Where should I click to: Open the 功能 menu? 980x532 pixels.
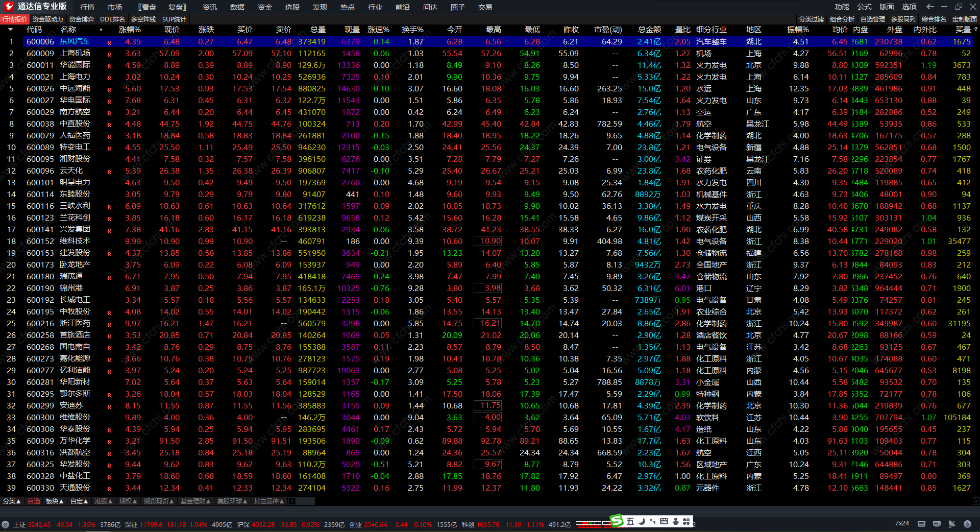842,7
